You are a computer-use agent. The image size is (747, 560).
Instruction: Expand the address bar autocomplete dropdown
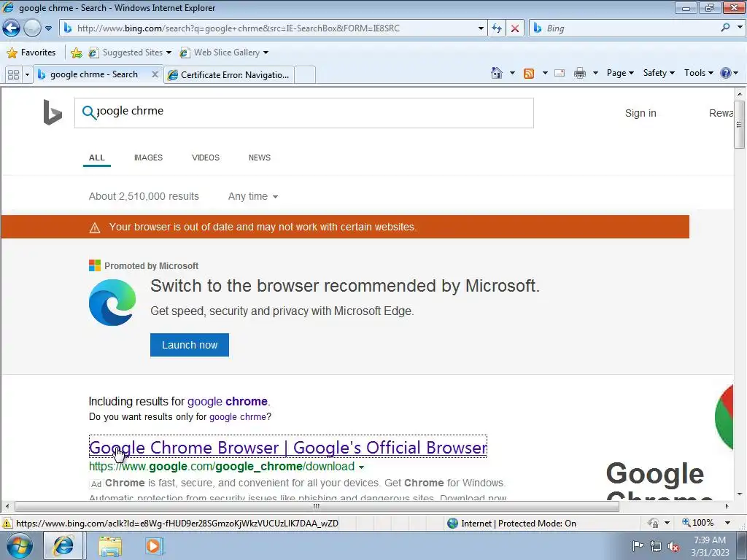(481, 28)
